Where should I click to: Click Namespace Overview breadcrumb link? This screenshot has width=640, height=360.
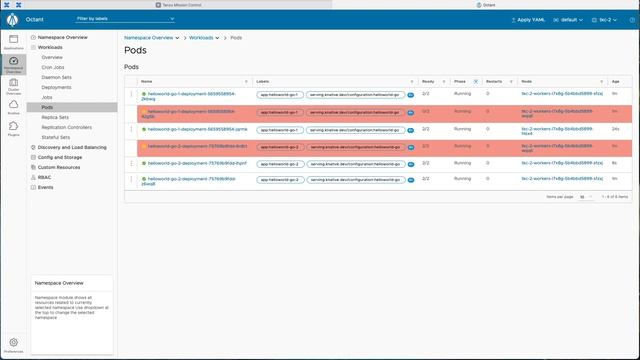[x=149, y=38]
